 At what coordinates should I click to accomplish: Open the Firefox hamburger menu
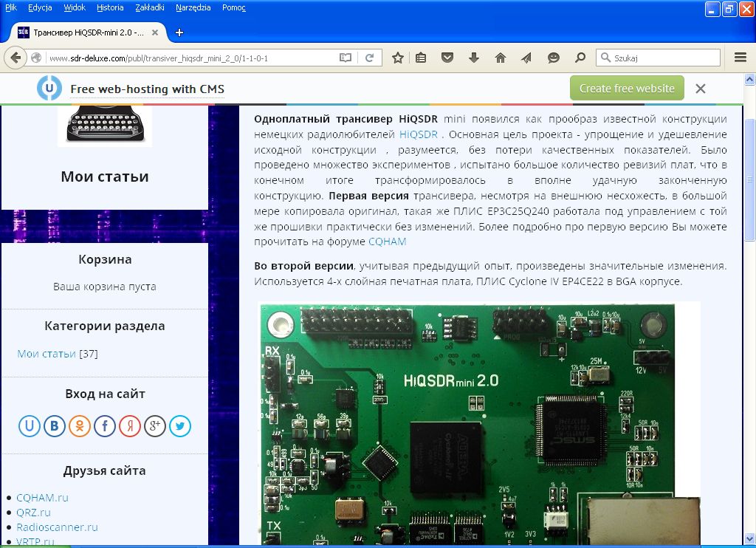[x=740, y=58]
